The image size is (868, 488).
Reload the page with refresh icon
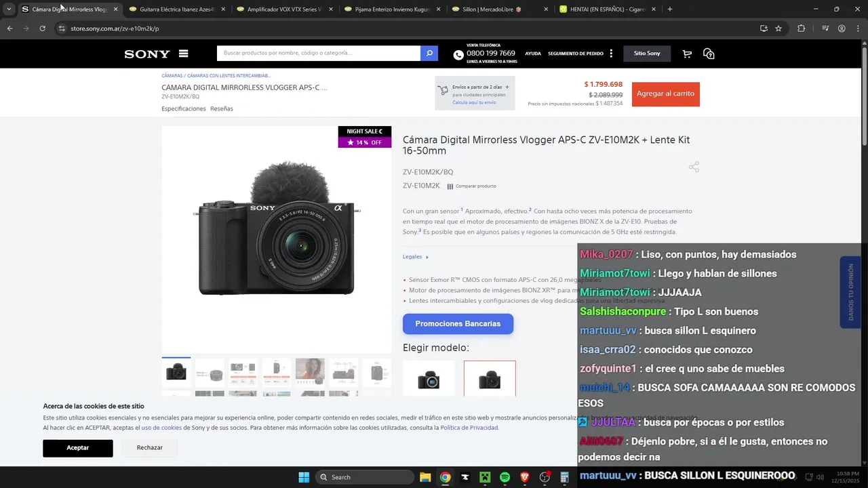click(42, 28)
